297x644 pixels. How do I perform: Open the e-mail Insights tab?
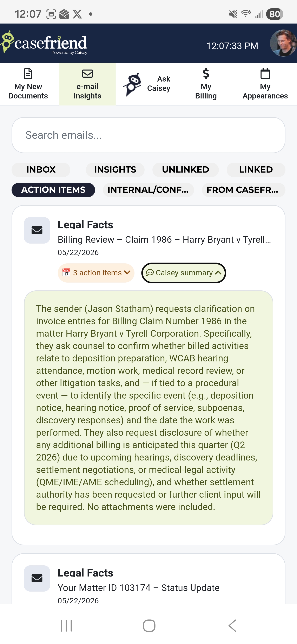(87, 84)
